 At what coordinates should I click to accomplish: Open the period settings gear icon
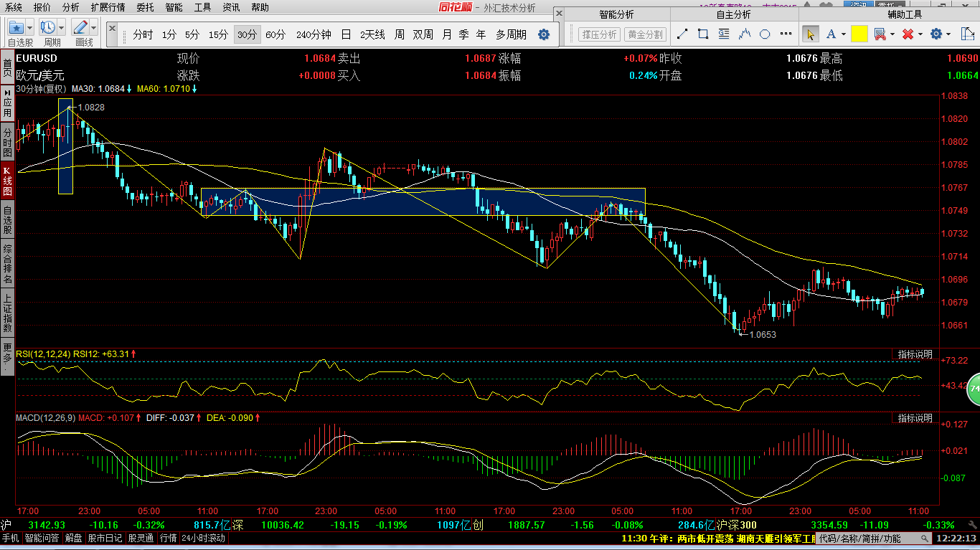[544, 34]
